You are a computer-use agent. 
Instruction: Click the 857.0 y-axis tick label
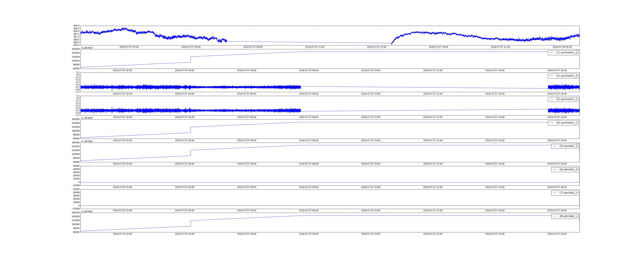tap(77, 37)
